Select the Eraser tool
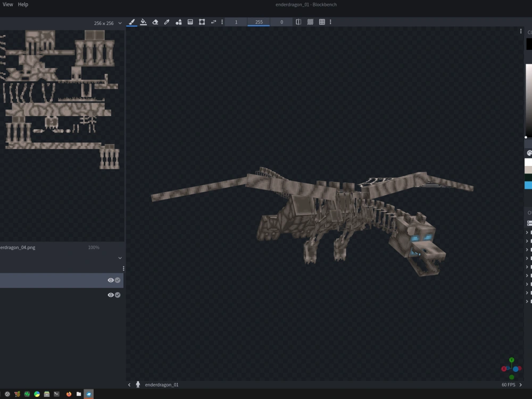 tap(155, 22)
